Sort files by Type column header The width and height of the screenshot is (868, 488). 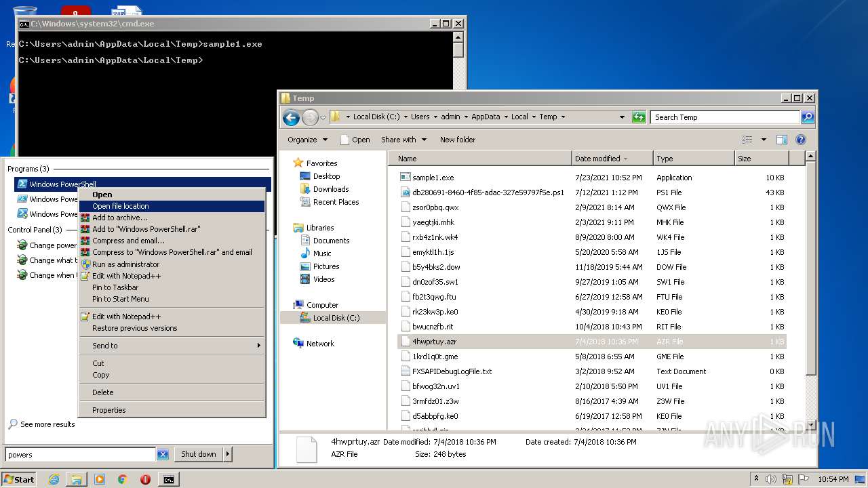pos(694,159)
